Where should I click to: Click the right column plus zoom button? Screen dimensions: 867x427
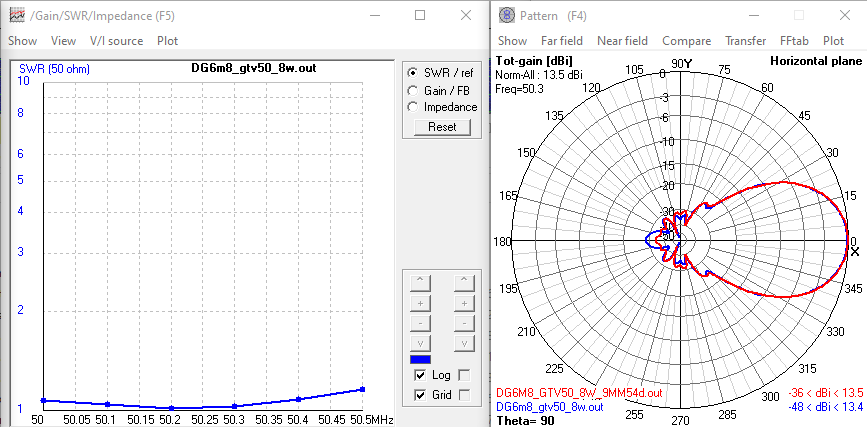click(x=462, y=302)
